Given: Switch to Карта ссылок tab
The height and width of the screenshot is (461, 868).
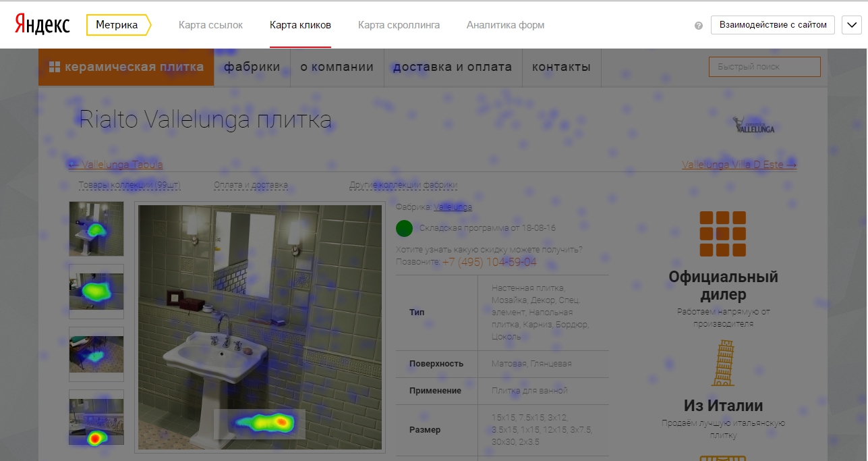Looking at the screenshot, I should (x=210, y=25).
